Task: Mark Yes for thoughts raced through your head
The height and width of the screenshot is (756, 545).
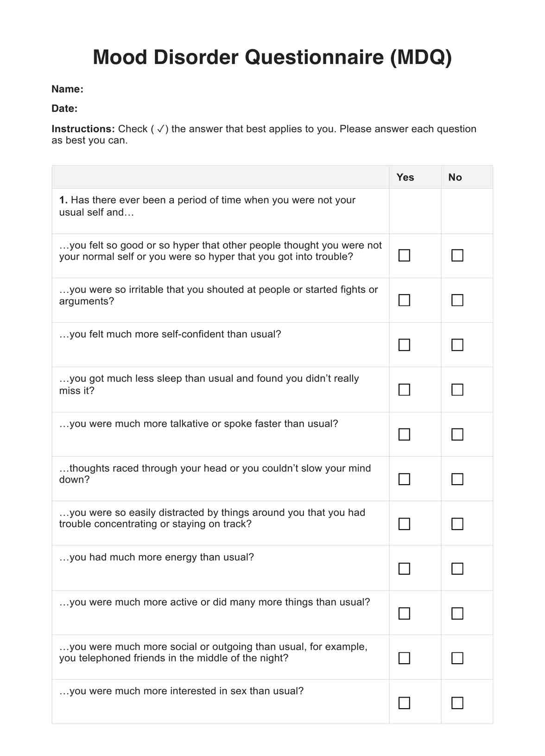Action: [x=404, y=479]
